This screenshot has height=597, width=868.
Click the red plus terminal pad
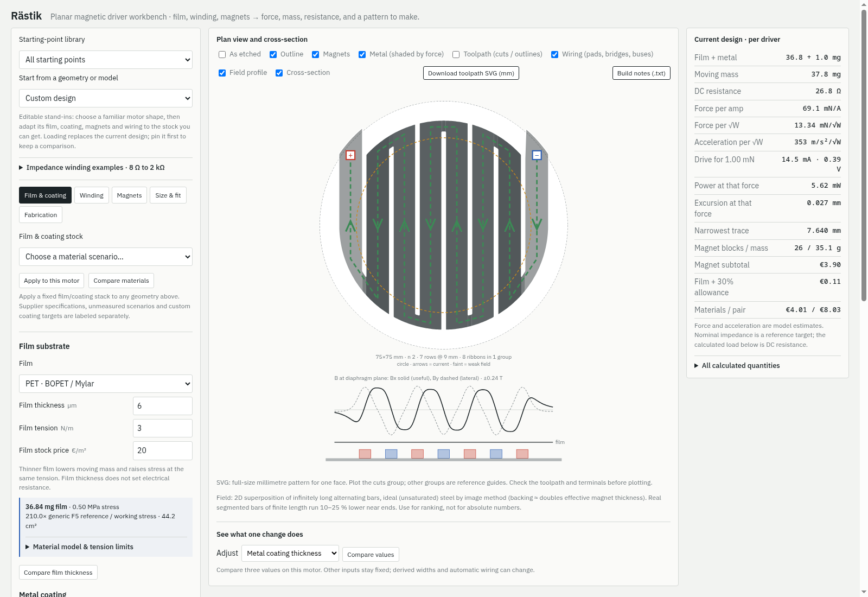[350, 155]
